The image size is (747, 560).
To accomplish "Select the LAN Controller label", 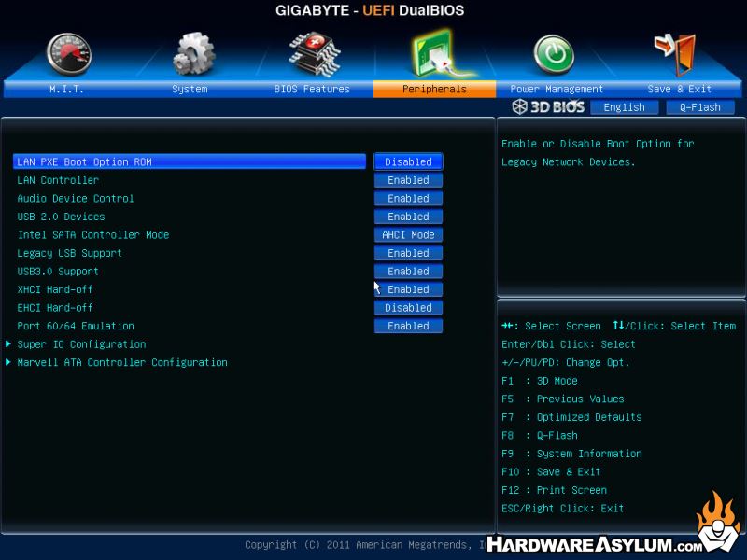I will pyautogui.click(x=58, y=180).
